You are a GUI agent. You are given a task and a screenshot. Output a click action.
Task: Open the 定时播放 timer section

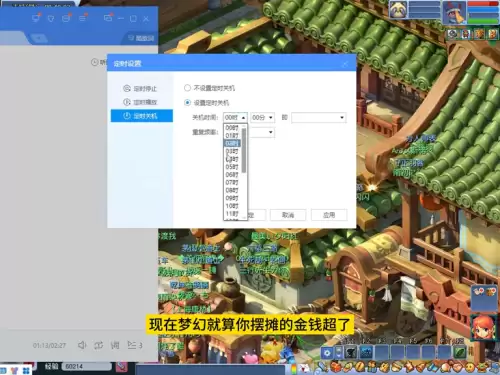point(140,102)
